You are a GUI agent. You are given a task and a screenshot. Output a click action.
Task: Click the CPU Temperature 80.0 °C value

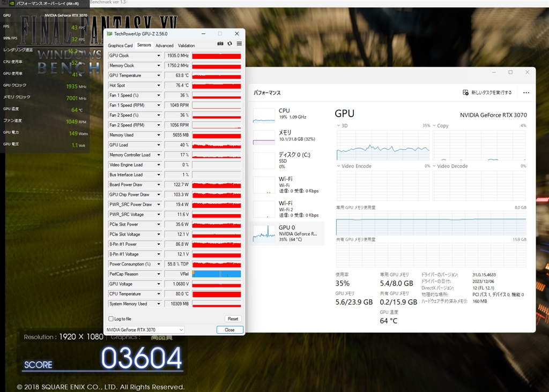pos(177,294)
